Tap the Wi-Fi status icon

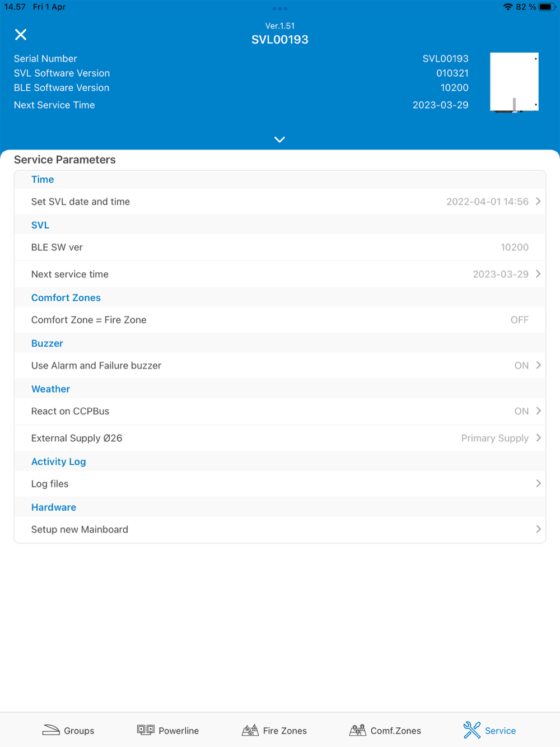508,7
